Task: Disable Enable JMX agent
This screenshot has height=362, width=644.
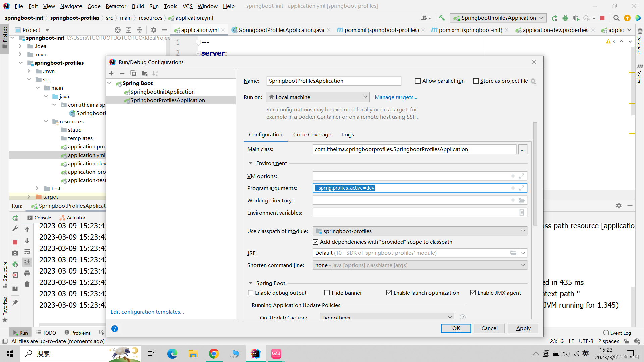Action: [473, 293]
